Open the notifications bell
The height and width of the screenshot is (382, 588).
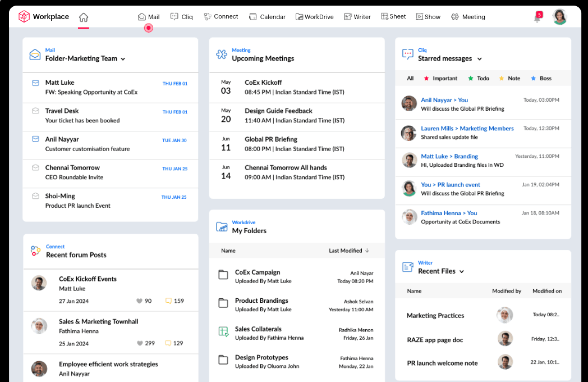[538, 17]
